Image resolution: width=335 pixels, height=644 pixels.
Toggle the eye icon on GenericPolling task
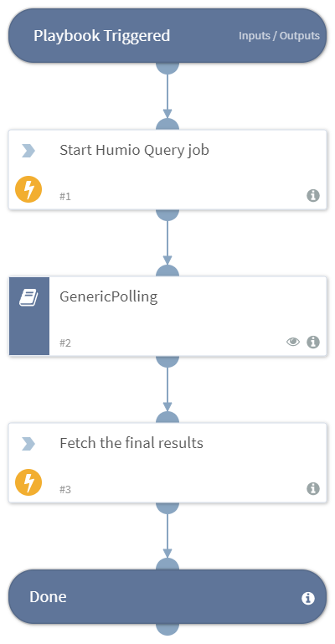pos(293,342)
